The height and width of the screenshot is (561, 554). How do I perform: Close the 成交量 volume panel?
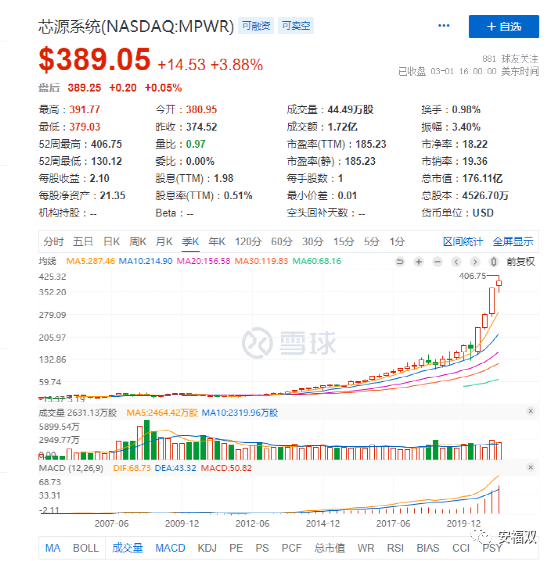coord(531,411)
